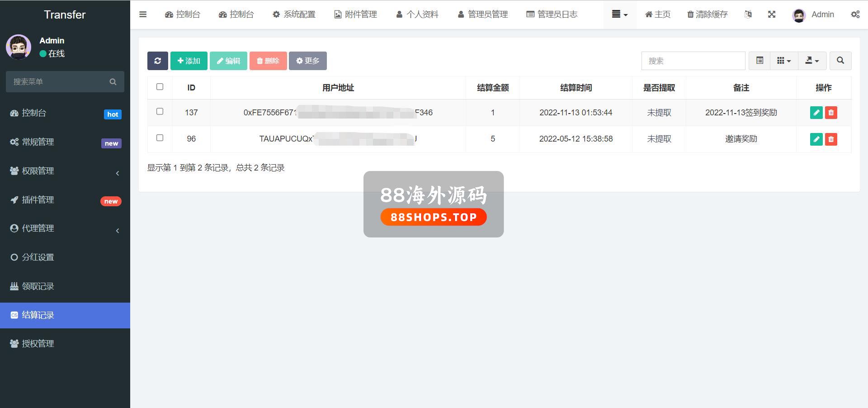Toggle table card view icon

759,61
